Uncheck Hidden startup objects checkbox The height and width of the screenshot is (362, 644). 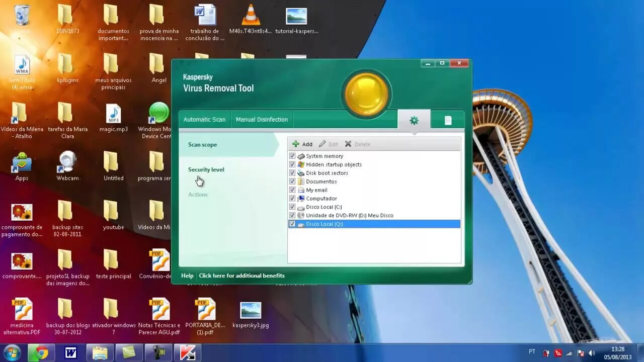[292, 164]
